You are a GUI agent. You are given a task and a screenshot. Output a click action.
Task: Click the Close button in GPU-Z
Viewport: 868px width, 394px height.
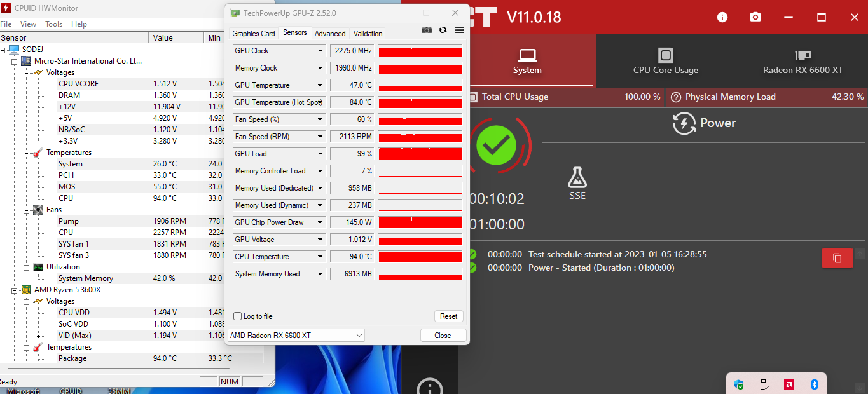(x=443, y=336)
